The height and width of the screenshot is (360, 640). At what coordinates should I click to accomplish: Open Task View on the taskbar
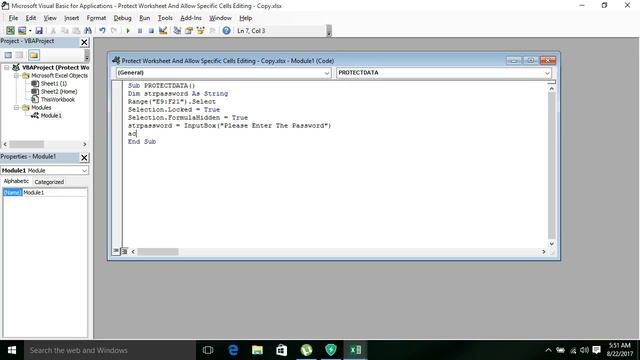coord(208,350)
